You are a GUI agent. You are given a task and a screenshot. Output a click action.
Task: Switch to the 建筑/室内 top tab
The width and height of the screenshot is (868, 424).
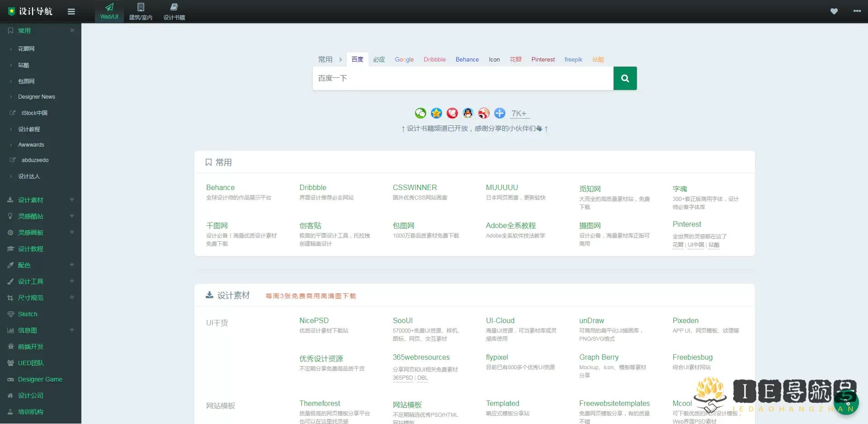(141, 12)
